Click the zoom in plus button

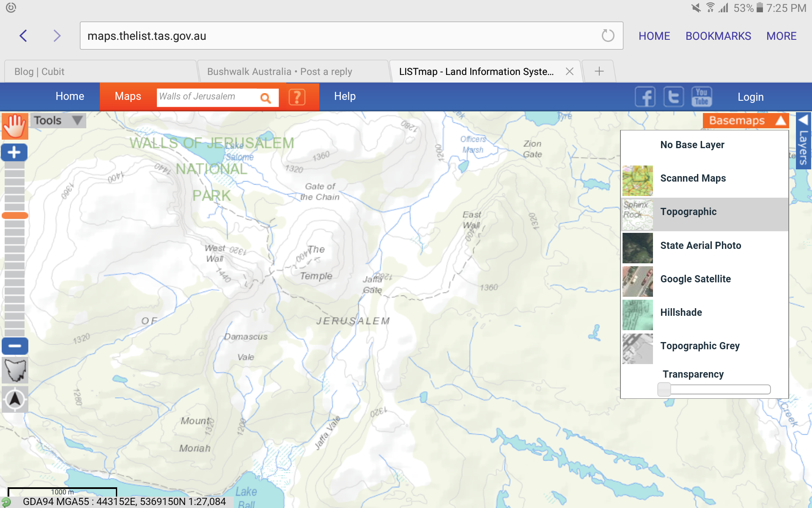(x=14, y=152)
